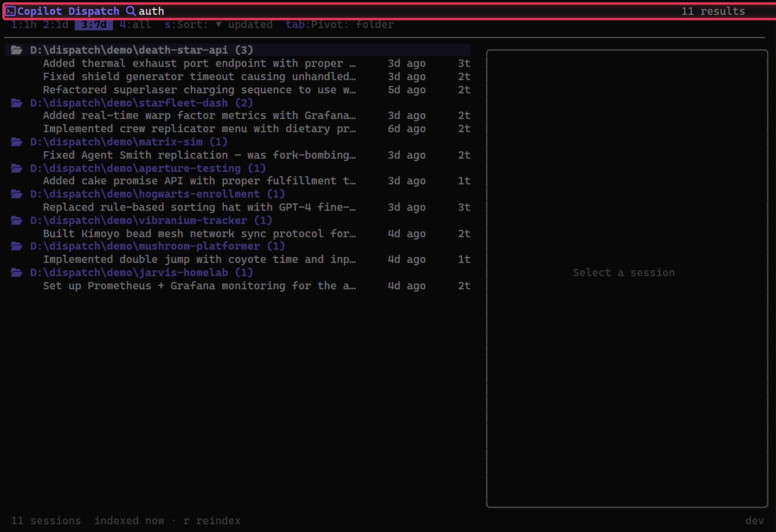Click the search magnifier icon
The width and height of the screenshot is (776, 532).
[131, 11]
